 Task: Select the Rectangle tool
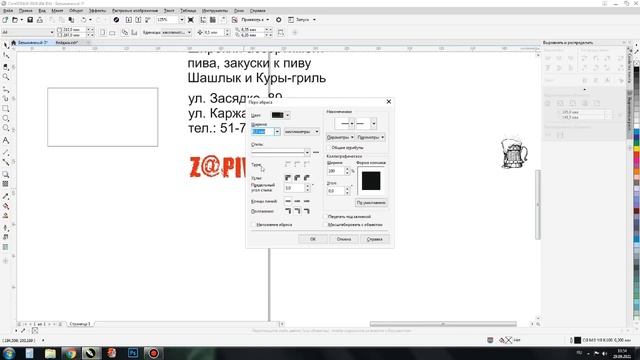pos(6,109)
